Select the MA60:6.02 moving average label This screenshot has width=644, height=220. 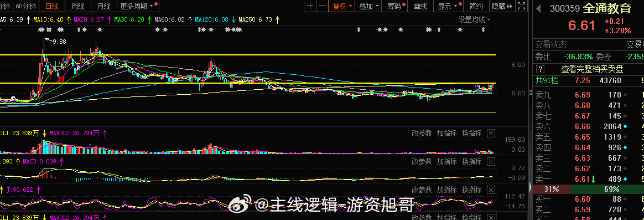170,19
